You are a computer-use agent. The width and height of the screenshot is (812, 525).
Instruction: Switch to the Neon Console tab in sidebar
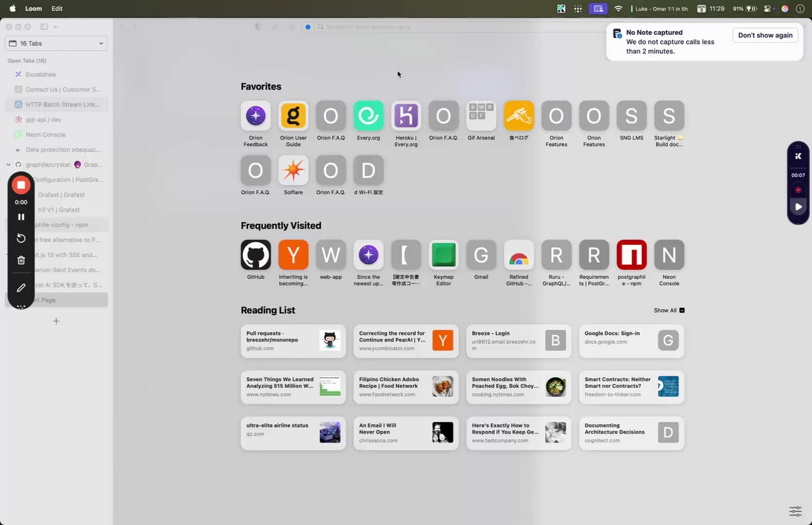[56, 135]
